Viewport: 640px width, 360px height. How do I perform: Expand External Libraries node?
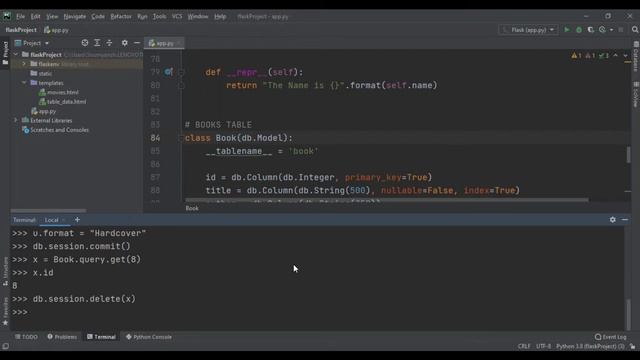coord(16,120)
